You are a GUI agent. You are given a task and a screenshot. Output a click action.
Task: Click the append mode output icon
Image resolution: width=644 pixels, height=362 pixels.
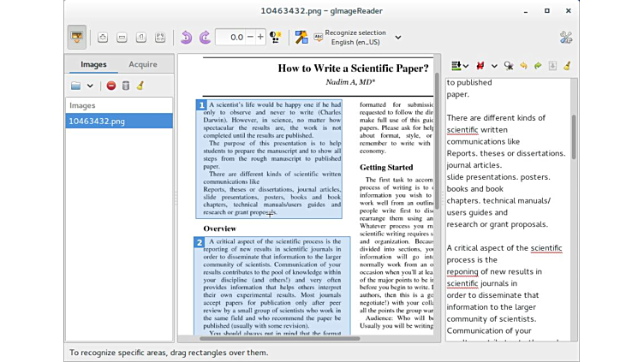[x=456, y=66]
